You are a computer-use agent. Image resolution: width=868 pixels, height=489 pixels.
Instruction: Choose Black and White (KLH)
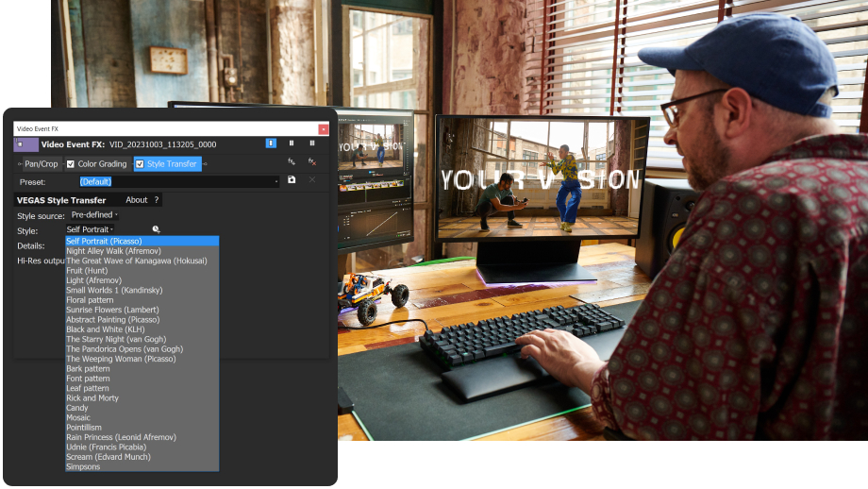[x=142, y=329]
